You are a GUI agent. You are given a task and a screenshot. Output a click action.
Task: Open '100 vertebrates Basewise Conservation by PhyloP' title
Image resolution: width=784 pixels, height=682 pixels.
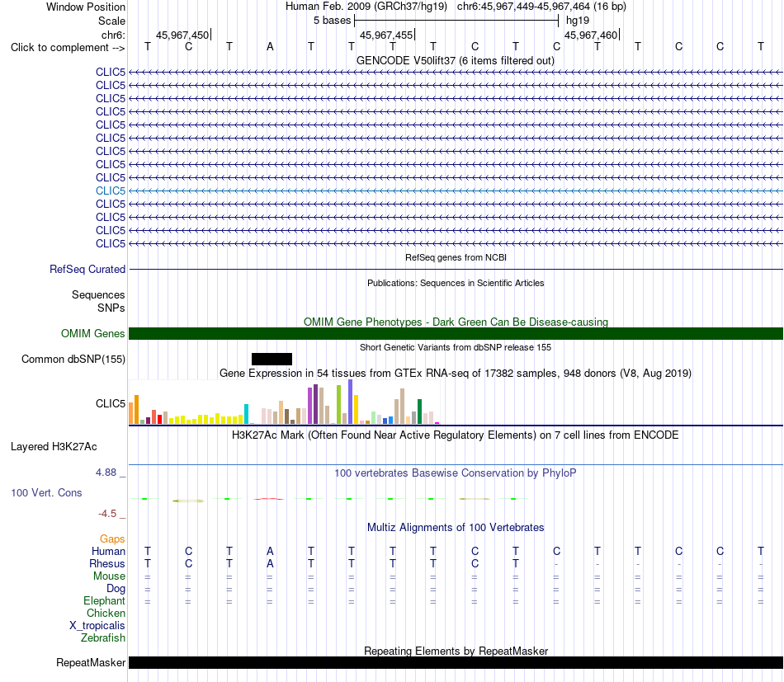tap(456, 473)
